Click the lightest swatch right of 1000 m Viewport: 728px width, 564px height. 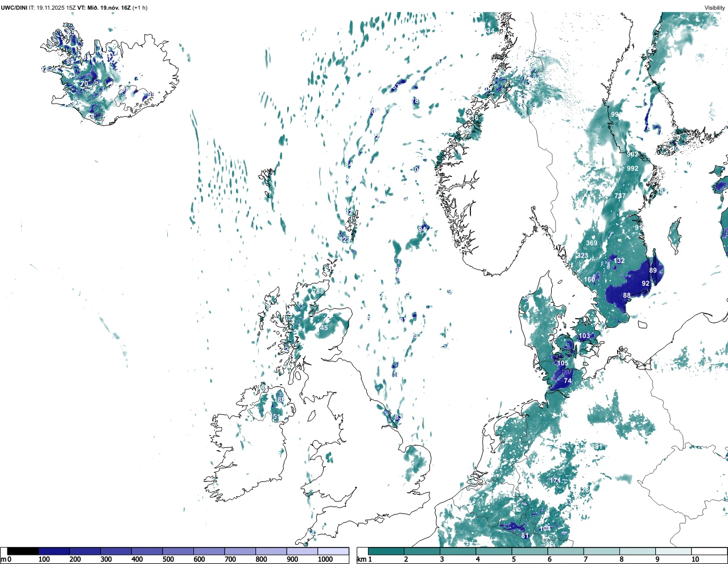click(x=333, y=551)
